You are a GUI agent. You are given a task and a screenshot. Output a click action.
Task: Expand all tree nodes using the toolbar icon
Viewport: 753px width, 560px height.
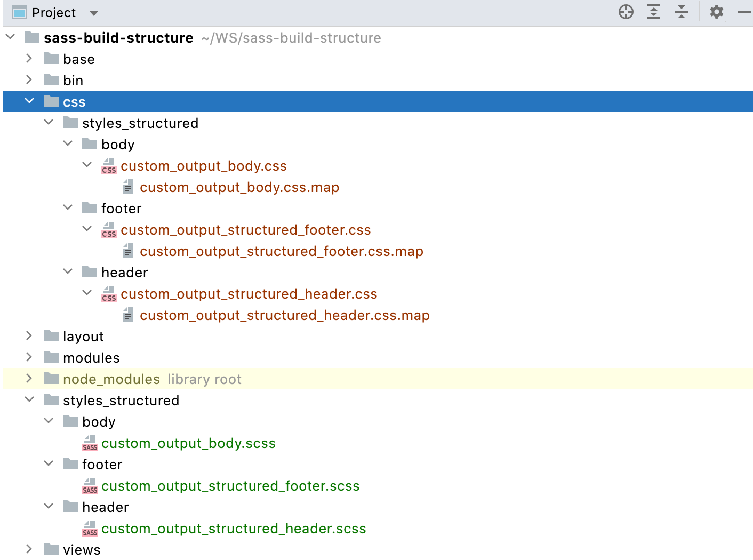[653, 12]
